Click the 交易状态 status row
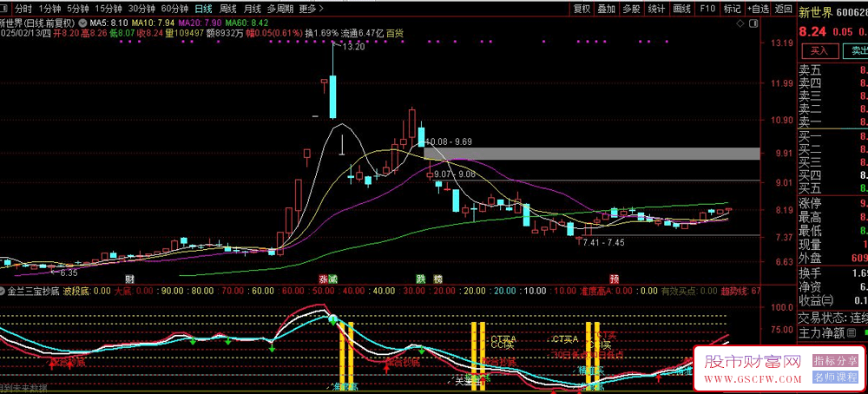The height and width of the screenshot is (394, 868). pyautogui.click(x=832, y=318)
